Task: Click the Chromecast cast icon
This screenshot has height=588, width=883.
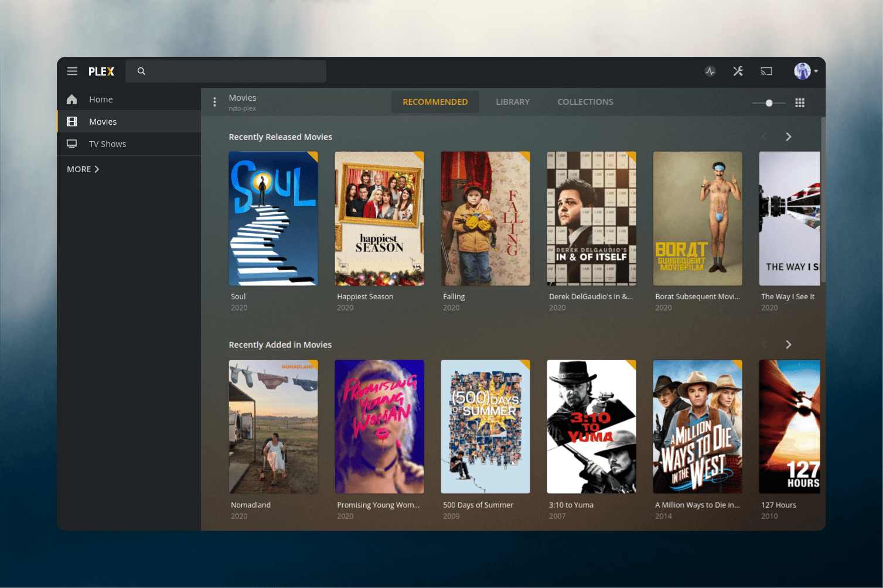Action: pos(766,71)
